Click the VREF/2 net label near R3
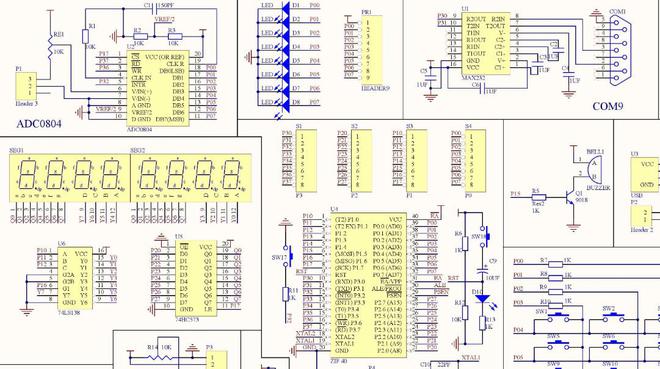Image resolution: width=660 pixels, height=369 pixels. point(165,19)
